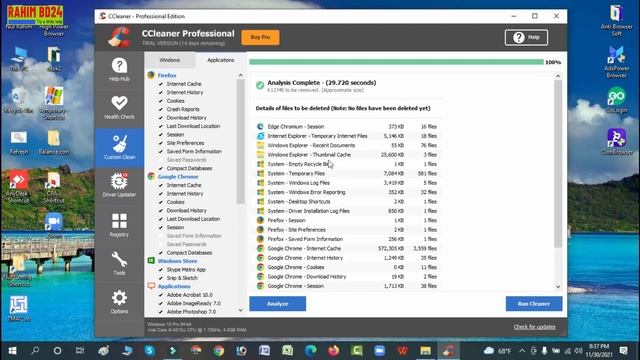
Task: Open the Windows Start menu
Action: [x=12, y=351]
